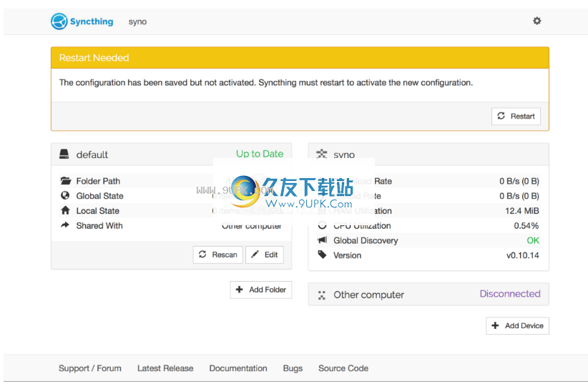Open the Bugs link
Viewport: 588px width, 384px height.
293,368
